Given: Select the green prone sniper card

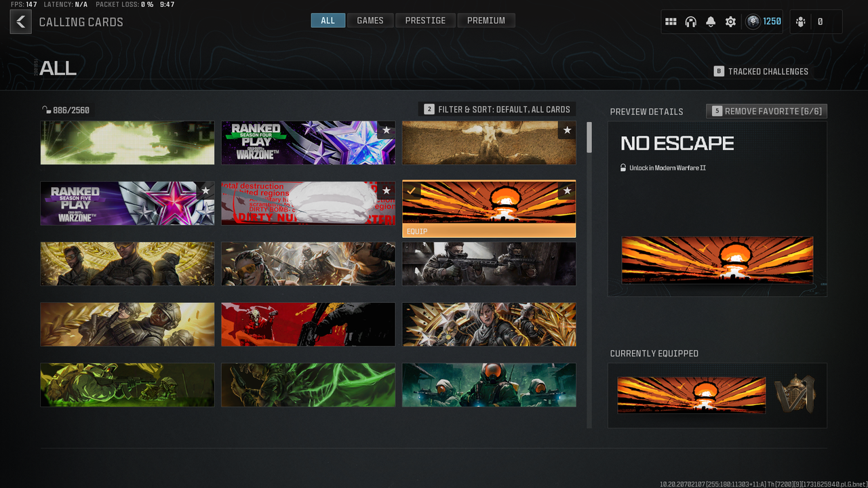Looking at the screenshot, I should point(127,384).
